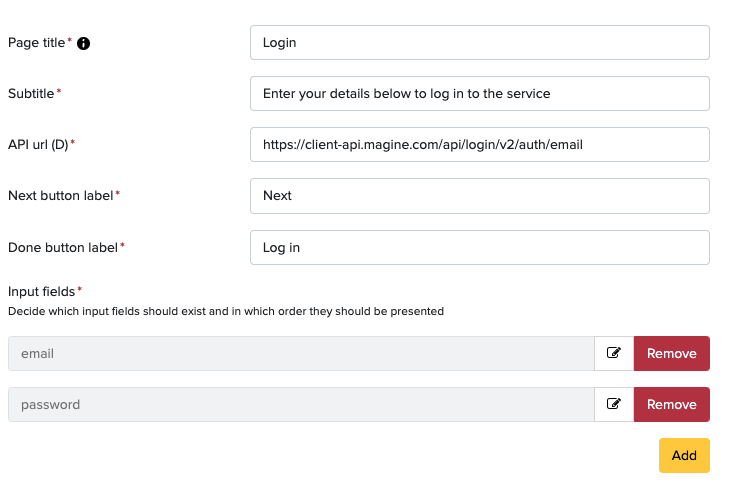The height and width of the screenshot is (491, 735).
Task: Focus the Next button label text box
Action: pyautogui.click(x=480, y=196)
